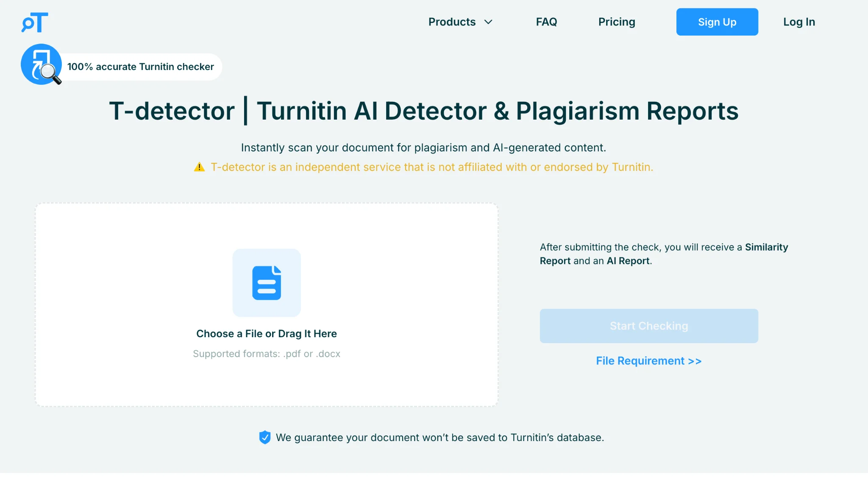Click the Start Checking button
Viewport: 868px width, 486px height.
click(649, 326)
